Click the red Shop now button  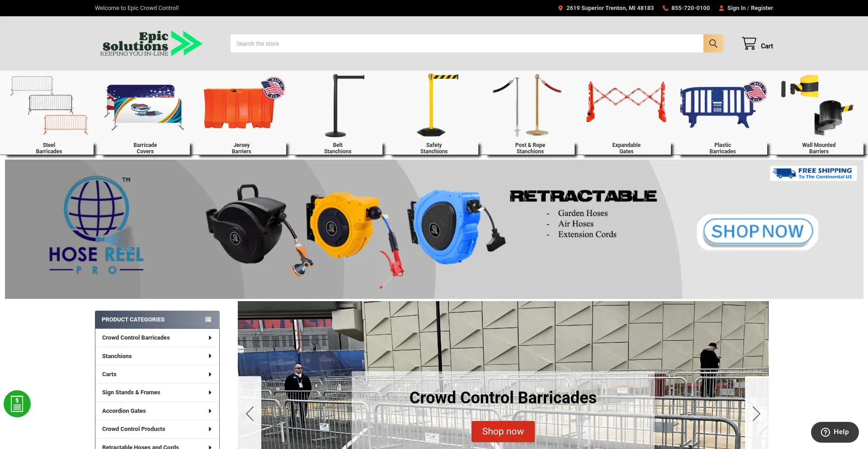[503, 431]
